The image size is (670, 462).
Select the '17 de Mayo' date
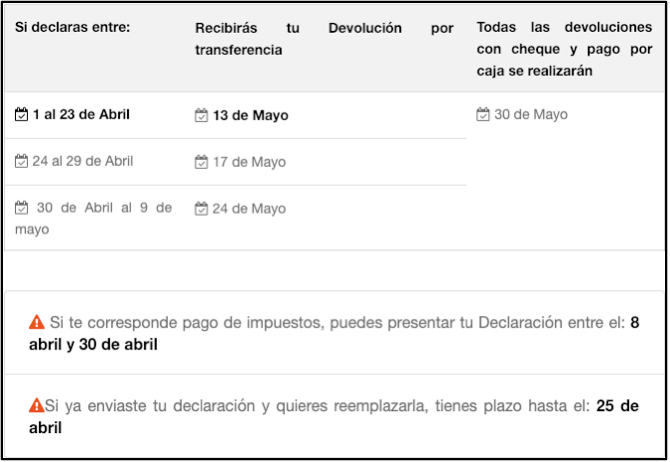pyautogui.click(x=250, y=162)
